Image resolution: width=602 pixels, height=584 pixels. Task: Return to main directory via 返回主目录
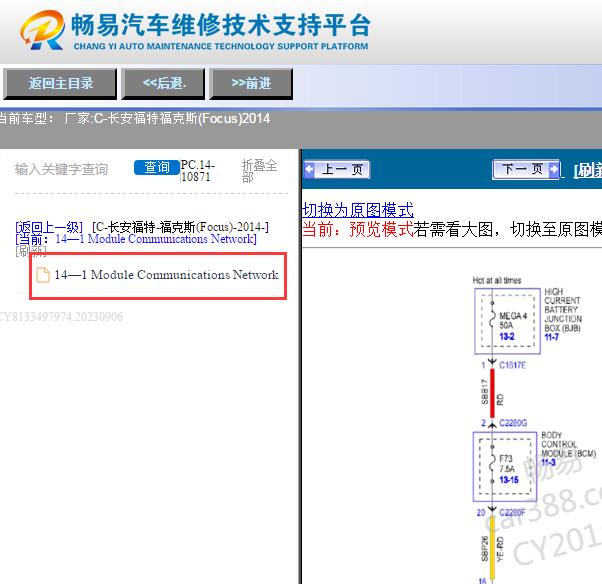[60, 83]
